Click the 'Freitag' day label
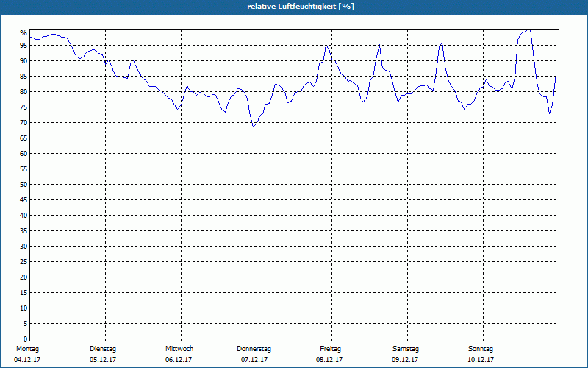 click(x=330, y=349)
